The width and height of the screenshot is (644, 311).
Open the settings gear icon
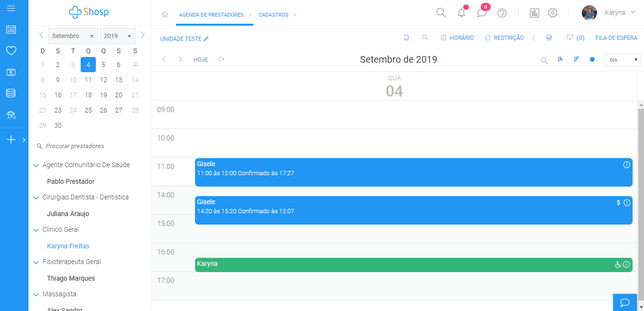[x=552, y=13]
